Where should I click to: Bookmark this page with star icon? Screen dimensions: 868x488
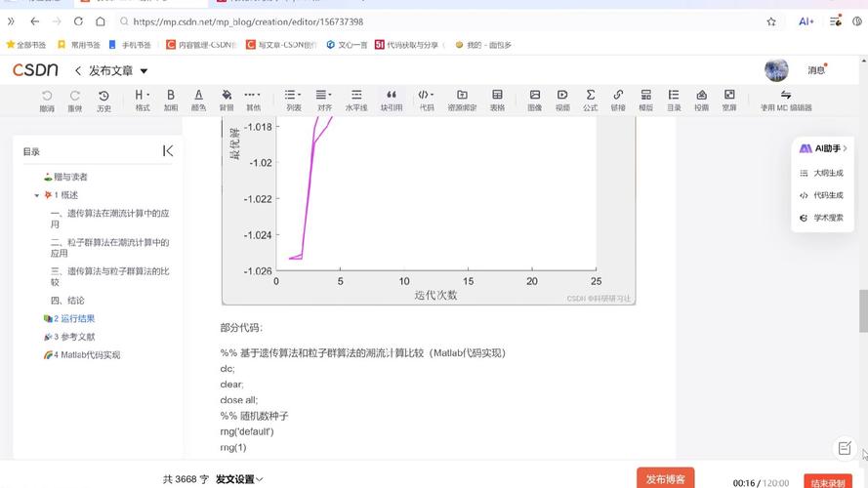coord(771,21)
